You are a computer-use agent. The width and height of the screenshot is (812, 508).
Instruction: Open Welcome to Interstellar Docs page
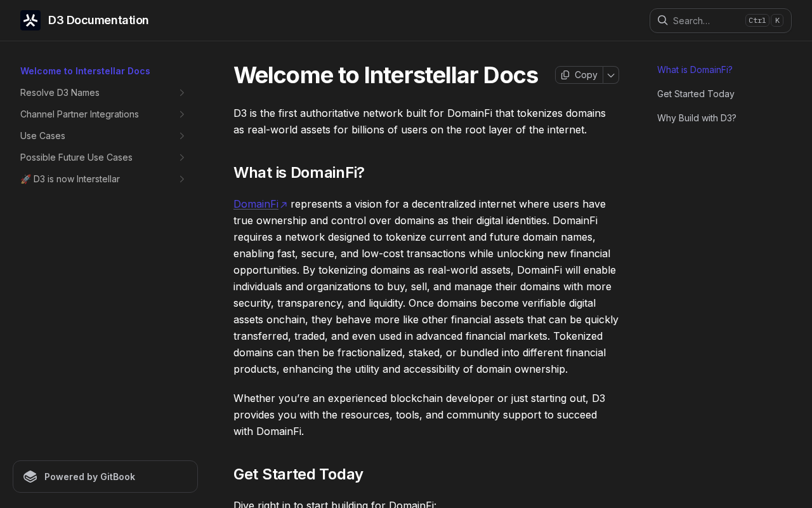pyautogui.click(x=85, y=71)
